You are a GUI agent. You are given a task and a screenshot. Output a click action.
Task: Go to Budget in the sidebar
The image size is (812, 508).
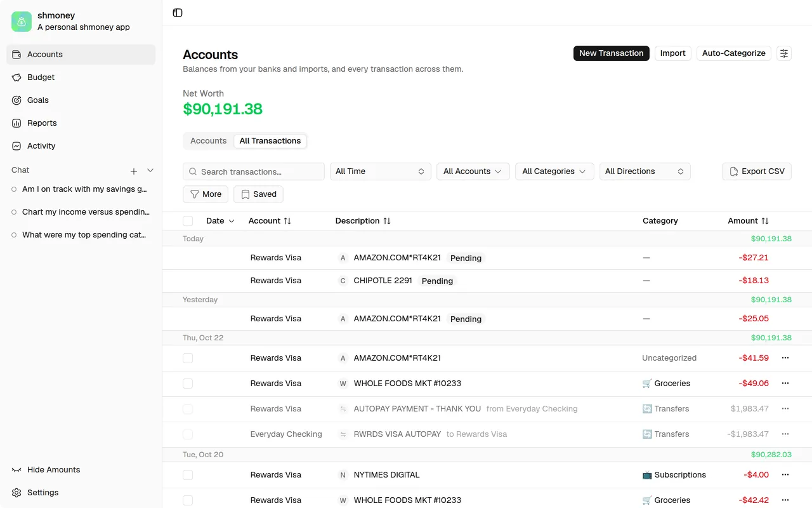[x=81, y=77]
